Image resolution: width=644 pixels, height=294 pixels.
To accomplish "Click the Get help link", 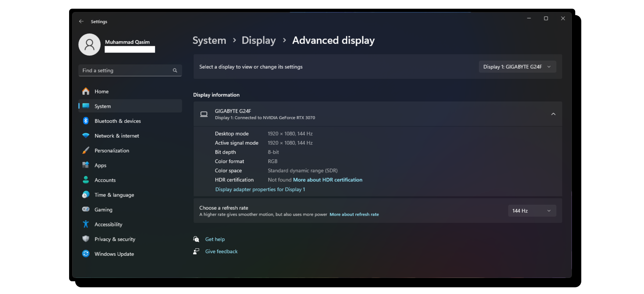I will pos(215,239).
